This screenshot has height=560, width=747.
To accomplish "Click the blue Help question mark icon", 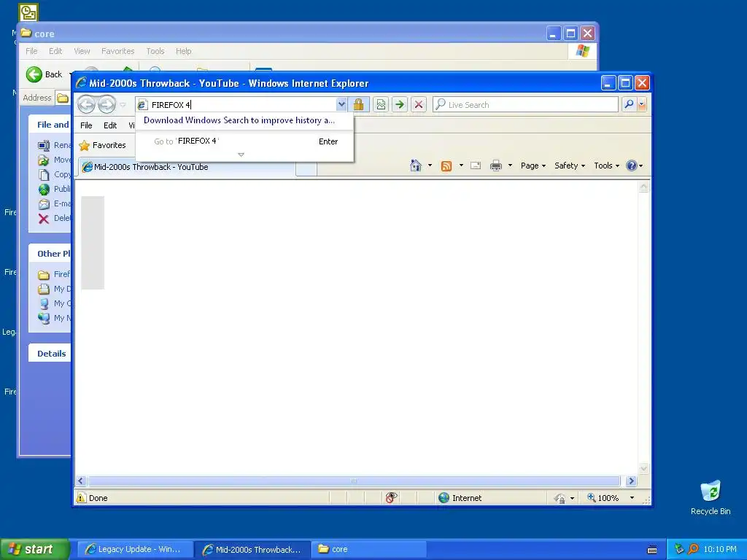I will pyautogui.click(x=631, y=166).
